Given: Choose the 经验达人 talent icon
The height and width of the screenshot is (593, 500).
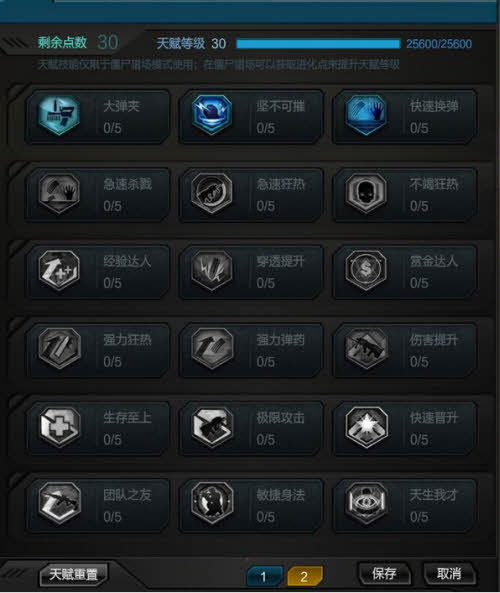Looking at the screenshot, I should click(59, 270).
